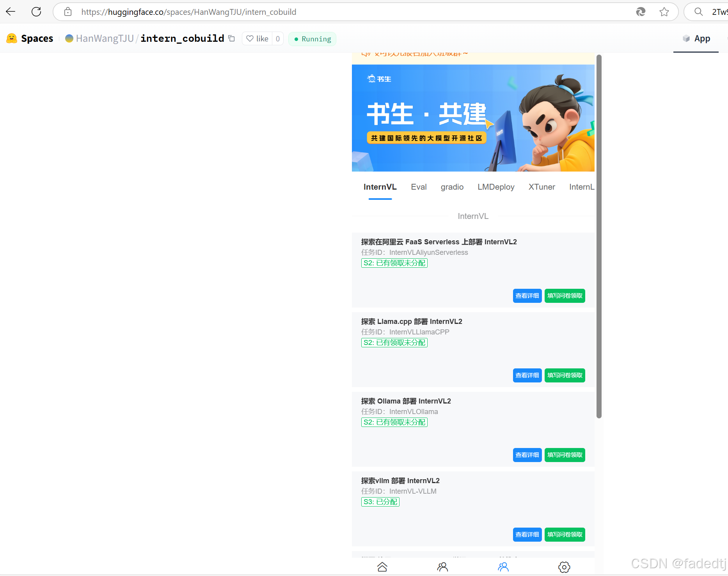
Task: Click the 'InternVL' section heading
Action: [x=473, y=216]
